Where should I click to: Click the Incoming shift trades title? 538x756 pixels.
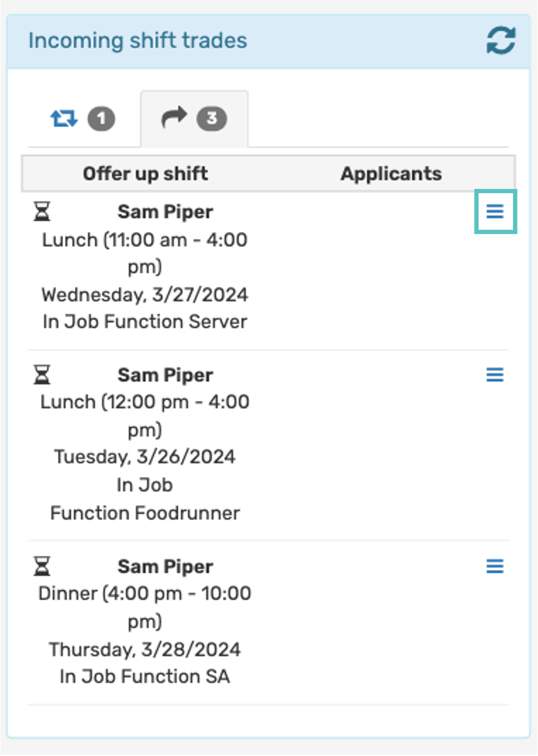pos(137,40)
